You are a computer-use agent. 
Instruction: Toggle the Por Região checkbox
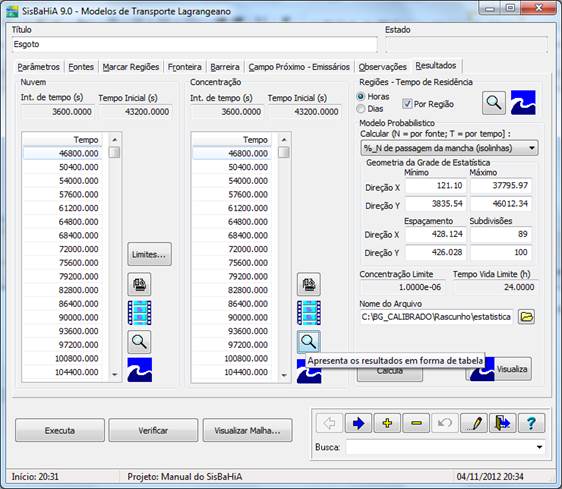point(407,104)
